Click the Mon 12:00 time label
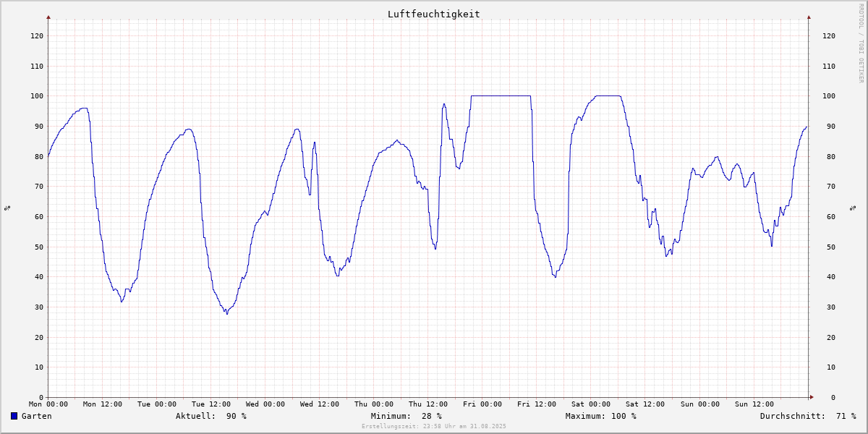This screenshot has height=434, width=868. 103,404
